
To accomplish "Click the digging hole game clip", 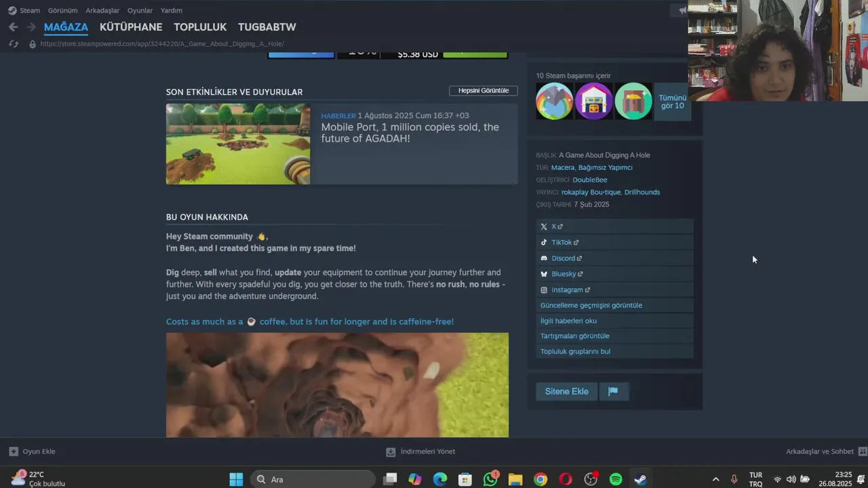I will pos(337,384).
